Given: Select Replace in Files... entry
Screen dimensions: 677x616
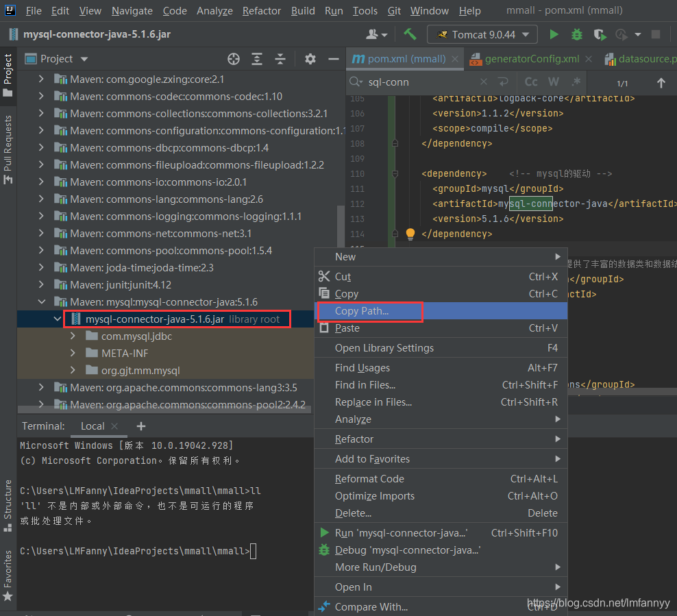Looking at the screenshot, I should (x=441, y=402).
